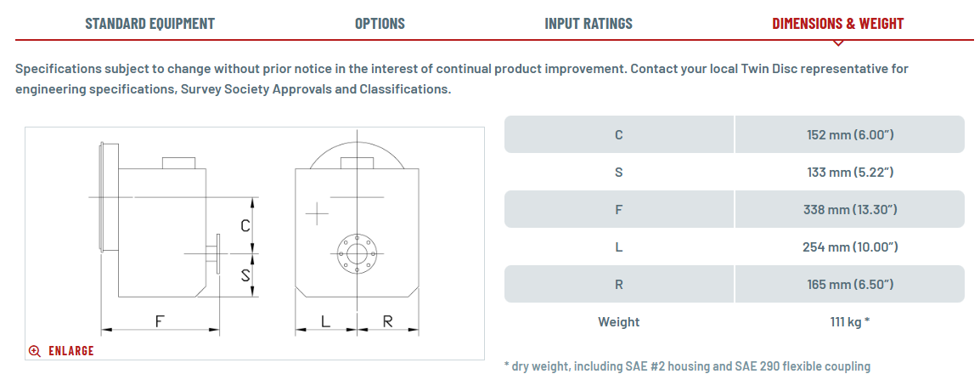Click the dry weight footnote text
The height and width of the screenshot is (391, 980).
point(687,366)
